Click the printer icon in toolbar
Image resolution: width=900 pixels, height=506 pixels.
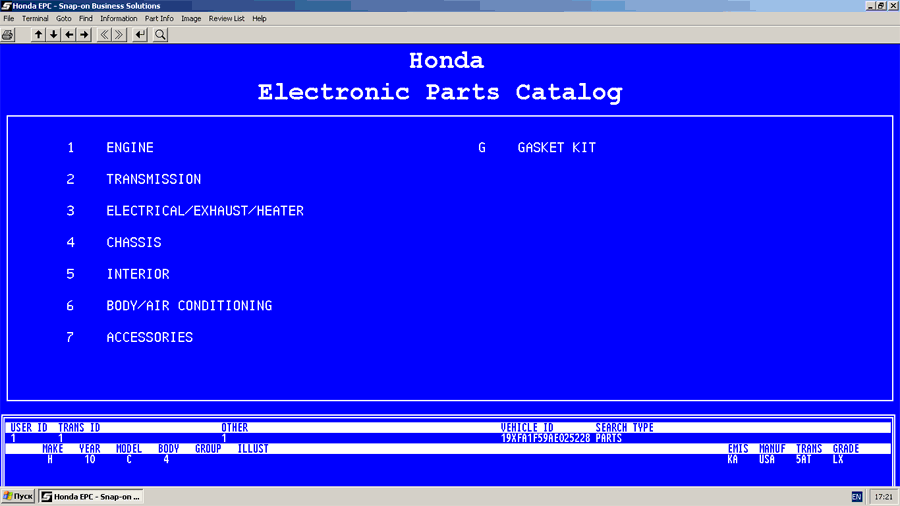(7, 35)
